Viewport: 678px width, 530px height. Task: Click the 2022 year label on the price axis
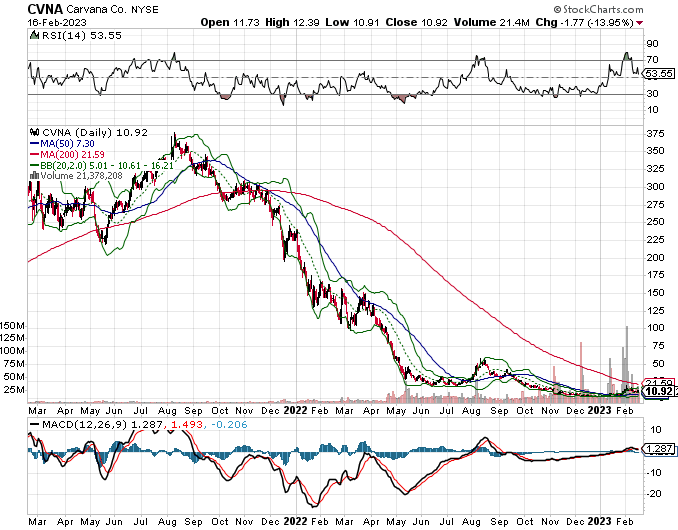coord(295,410)
